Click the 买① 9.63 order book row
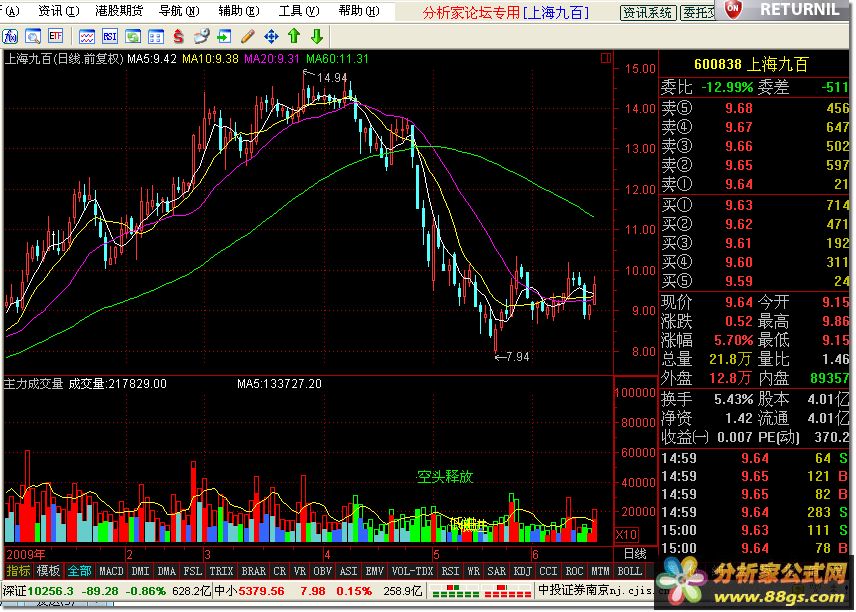The height and width of the screenshot is (612, 856). pyautogui.click(x=754, y=205)
